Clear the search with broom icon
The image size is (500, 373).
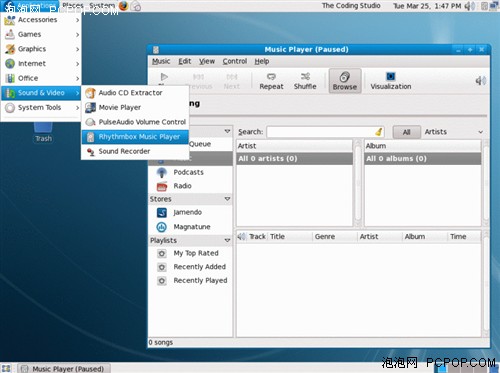[x=378, y=132]
